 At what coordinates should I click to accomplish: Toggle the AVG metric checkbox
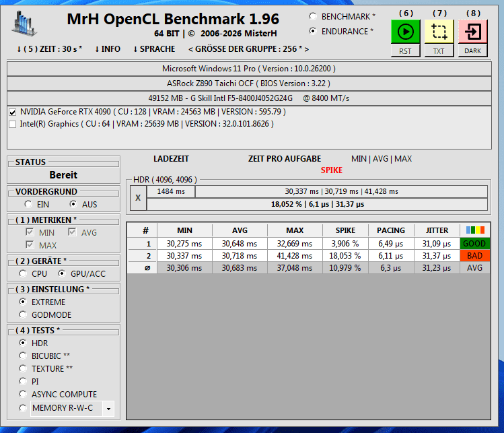pyautogui.click(x=72, y=232)
